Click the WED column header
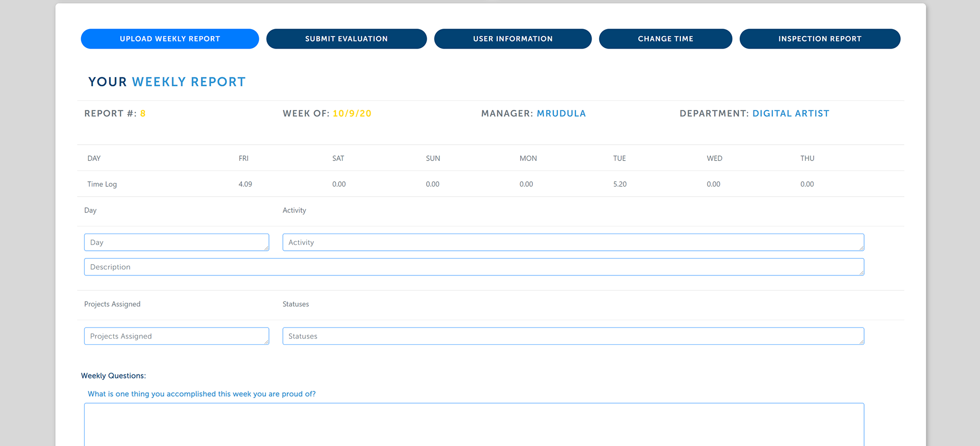Screen dimensions: 980x446 tap(715, 158)
